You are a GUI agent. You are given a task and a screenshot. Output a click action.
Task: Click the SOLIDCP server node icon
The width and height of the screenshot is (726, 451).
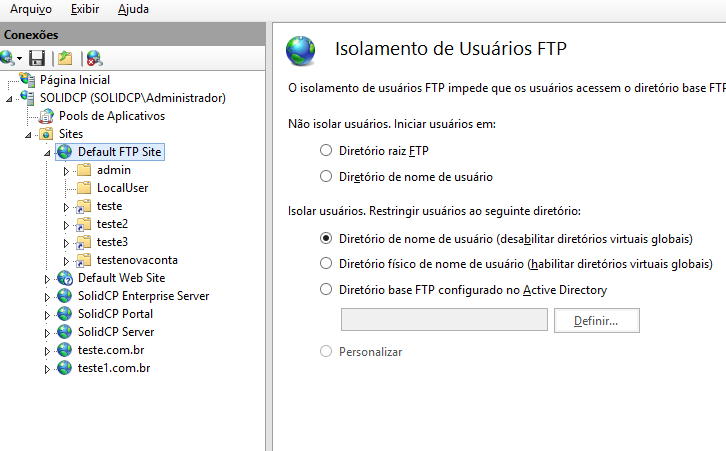tap(27, 98)
